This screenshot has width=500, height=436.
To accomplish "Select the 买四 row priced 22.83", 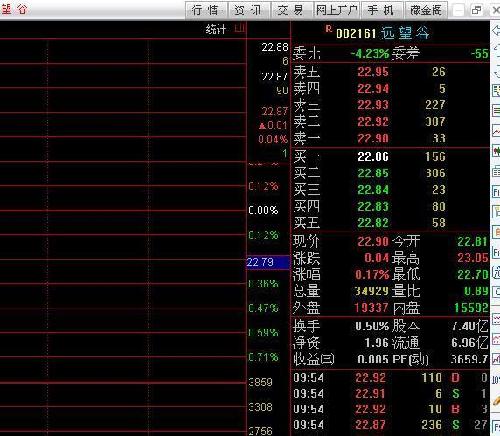I will (x=390, y=206).
